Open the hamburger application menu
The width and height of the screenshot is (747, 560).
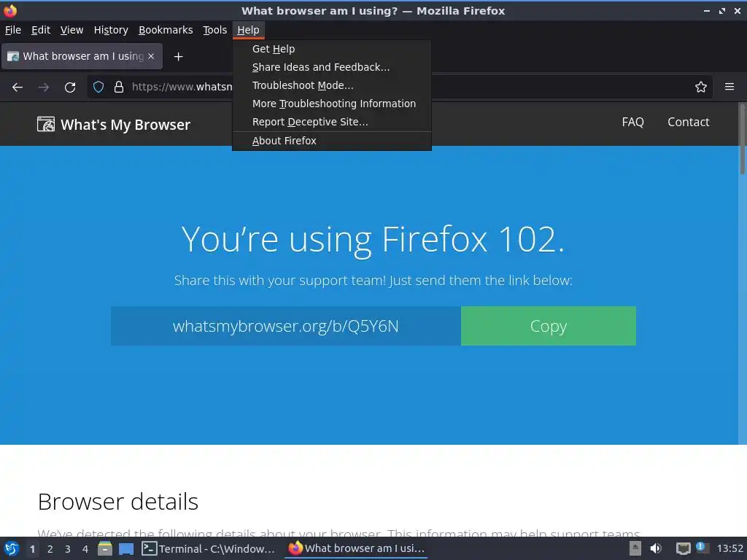[x=729, y=87]
